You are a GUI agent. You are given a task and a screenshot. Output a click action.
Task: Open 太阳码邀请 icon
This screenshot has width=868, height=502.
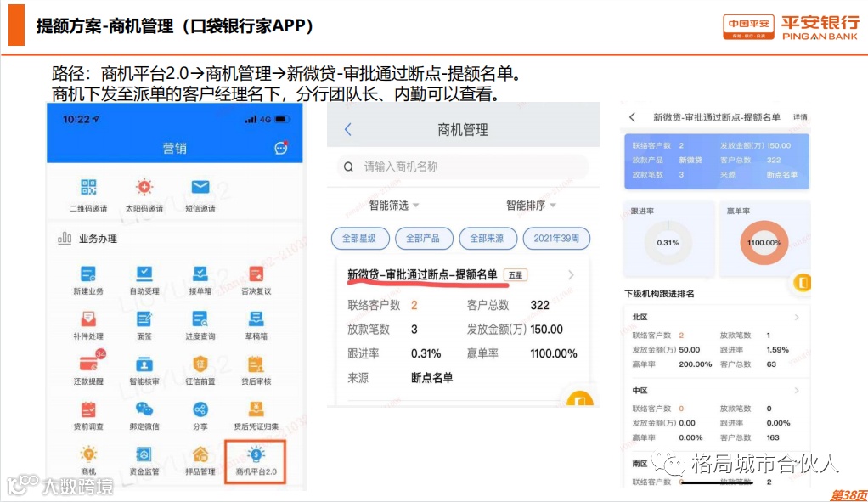144,187
